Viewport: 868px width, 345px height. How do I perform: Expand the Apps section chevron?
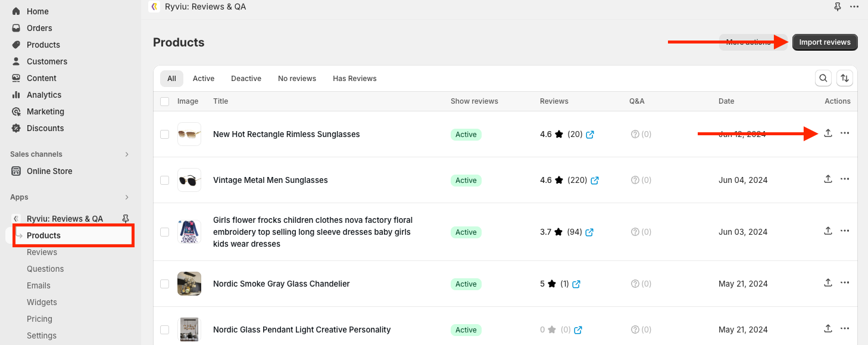point(126,197)
